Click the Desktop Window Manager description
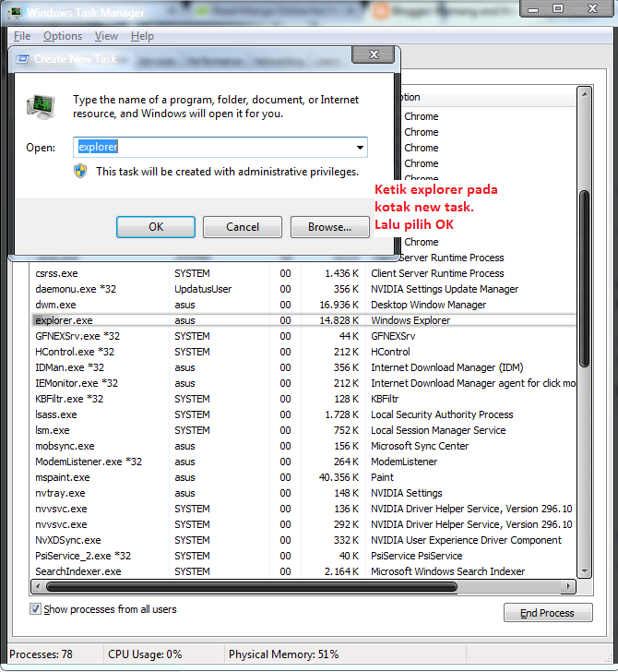This screenshot has height=672, width=618. pos(429,305)
